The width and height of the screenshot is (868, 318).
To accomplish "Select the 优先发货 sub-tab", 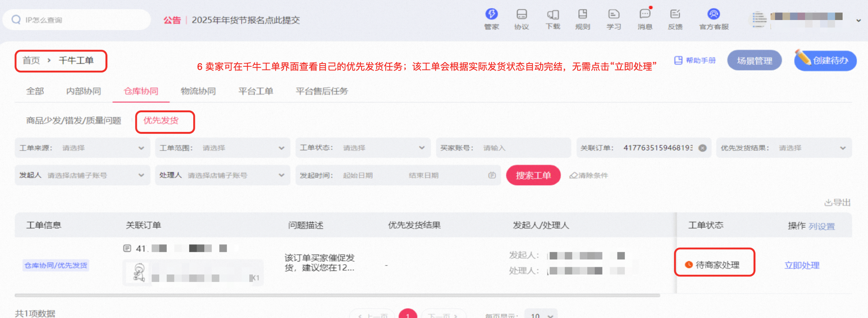I will click(x=161, y=121).
